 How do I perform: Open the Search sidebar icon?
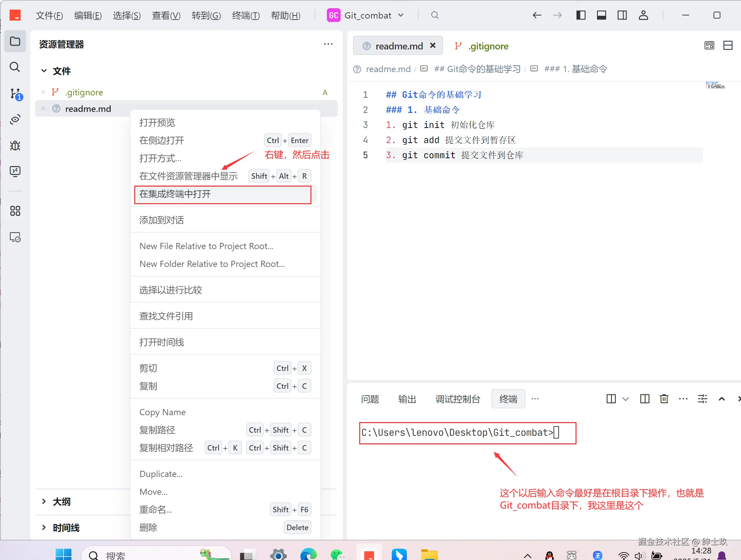15,67
